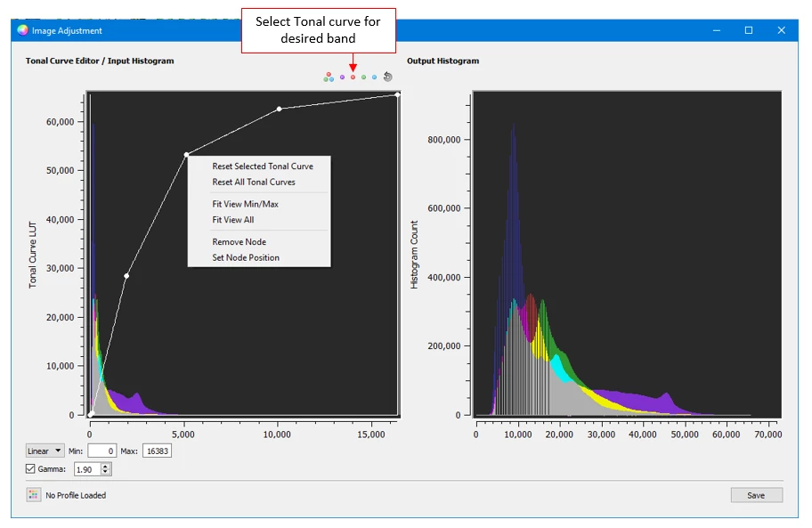Select the combined RGB tonal curve icon

point(329,77)
